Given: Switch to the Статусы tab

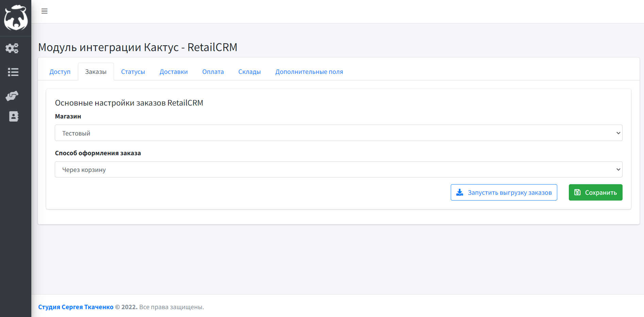Looking at the screenshot, I should [133, 72].
